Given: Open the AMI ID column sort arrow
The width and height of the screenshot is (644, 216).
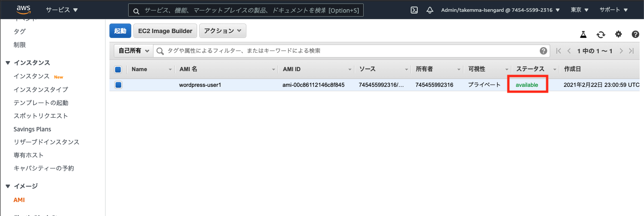Looking at the screenshot, I should (350, 69).
